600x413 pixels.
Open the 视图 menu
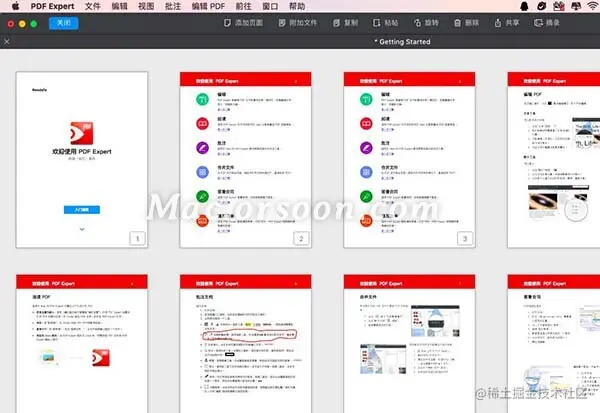click(x=146, y=6)
